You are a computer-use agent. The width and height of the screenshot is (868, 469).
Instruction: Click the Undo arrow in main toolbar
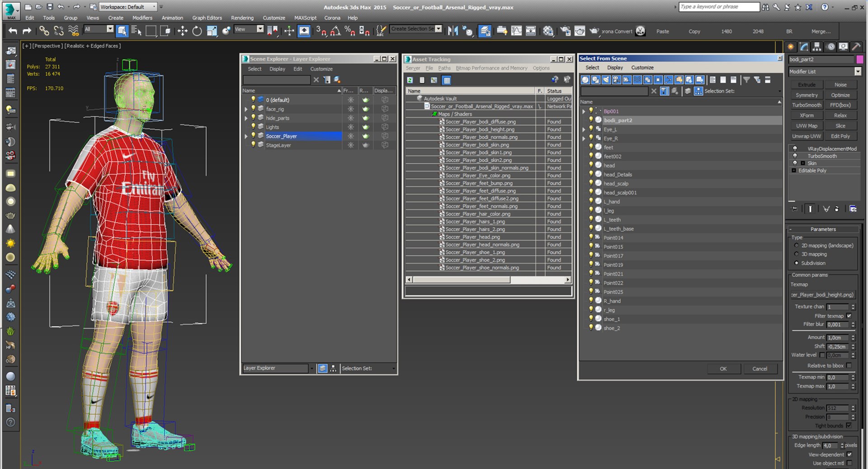click(13, 31)
